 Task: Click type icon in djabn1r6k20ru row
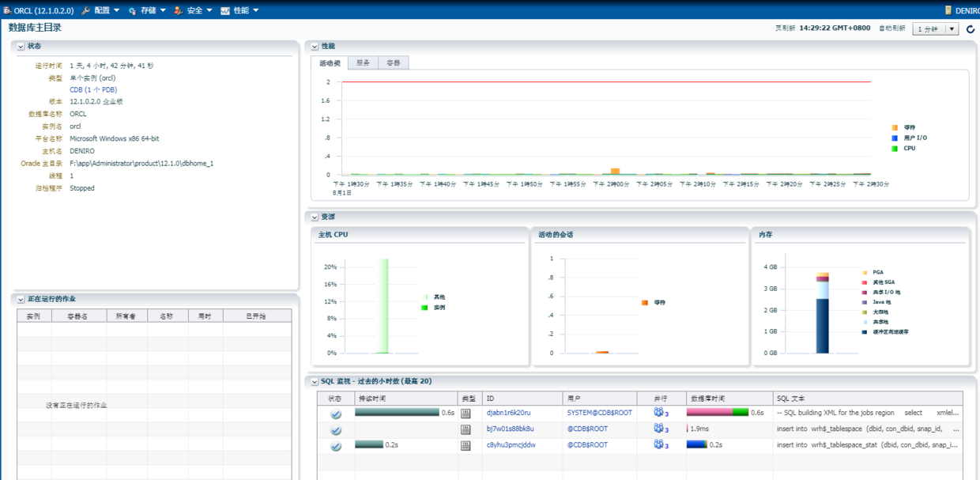tap(465, 414)
